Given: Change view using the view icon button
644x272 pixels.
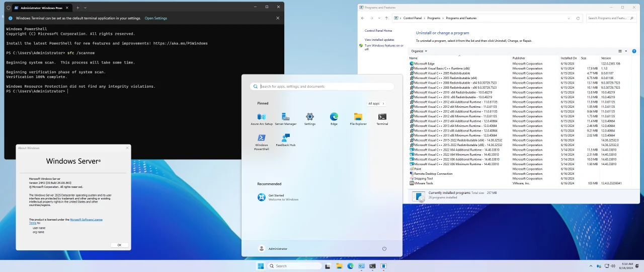Looking at the screenshot, I should (620, 51).
